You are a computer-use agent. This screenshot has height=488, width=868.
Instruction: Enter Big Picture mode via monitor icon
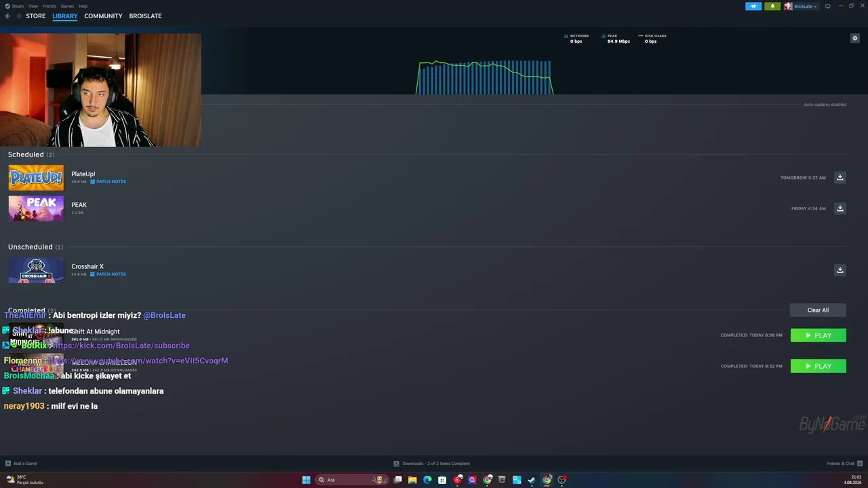pos(827,6)
